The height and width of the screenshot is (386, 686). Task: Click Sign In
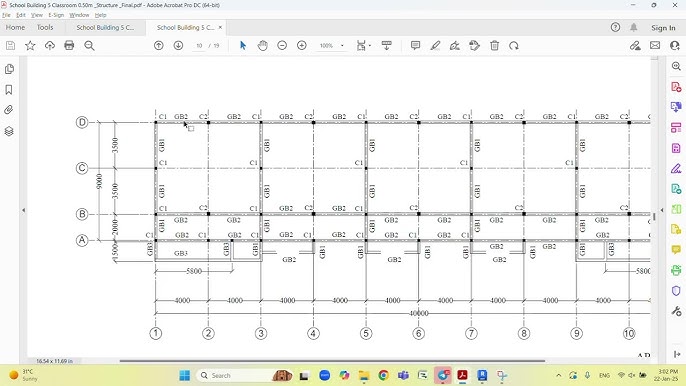[663, 28]
